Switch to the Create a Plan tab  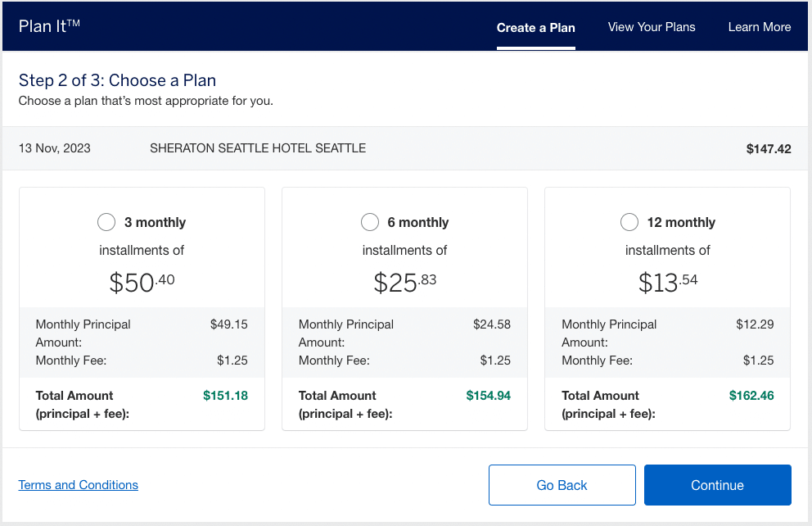coord(535,28)
